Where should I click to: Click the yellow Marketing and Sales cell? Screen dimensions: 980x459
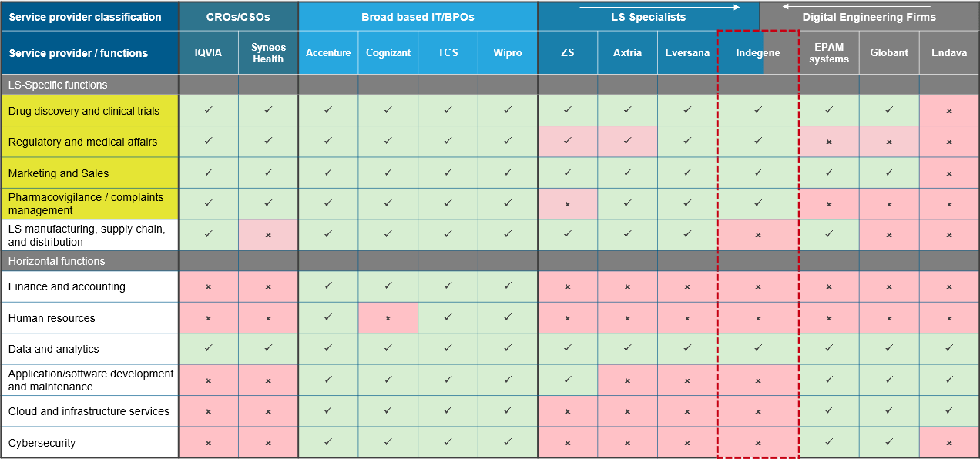[89, 173]
